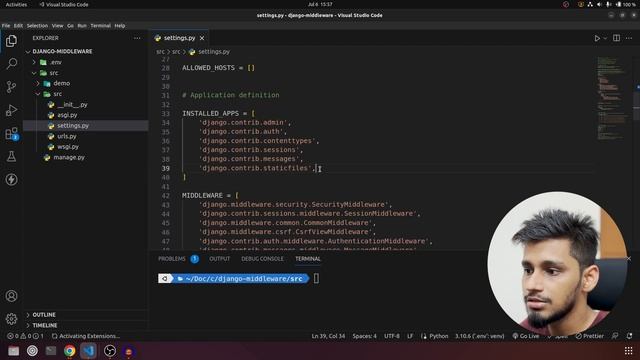
Task: Run the Python file play button
Action: tap(597, 38)
